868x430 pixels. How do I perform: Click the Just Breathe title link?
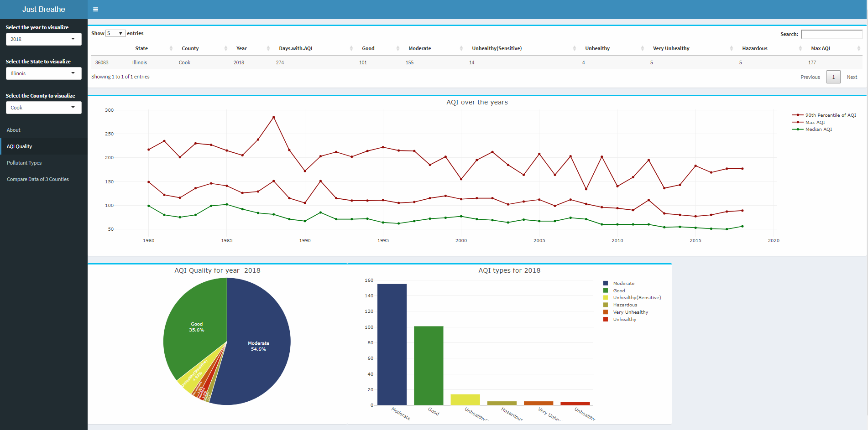click(x=44, y=9)
